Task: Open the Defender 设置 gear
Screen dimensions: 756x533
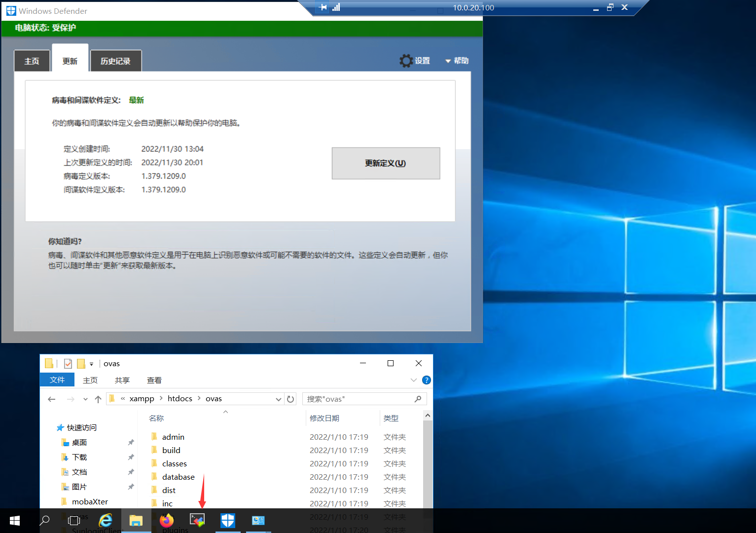Action: coord(415,61)
